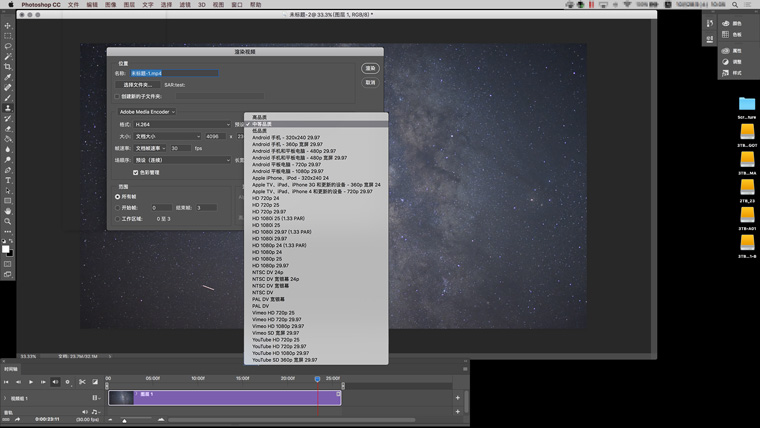This screenshot has width=760, height=428.
Task: Click the file name input field
Action: (x=174, y=73)
